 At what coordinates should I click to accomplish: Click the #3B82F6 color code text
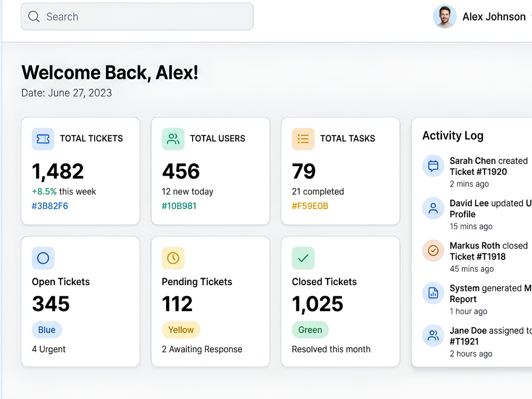point(50,206)
